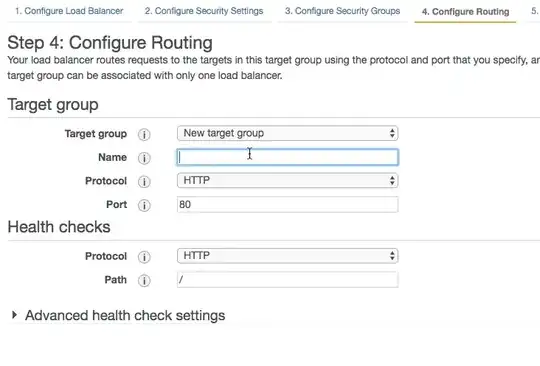Open the Health checks Protocol dropdown
Screen dimensions: 540x366
coord(288,256)
